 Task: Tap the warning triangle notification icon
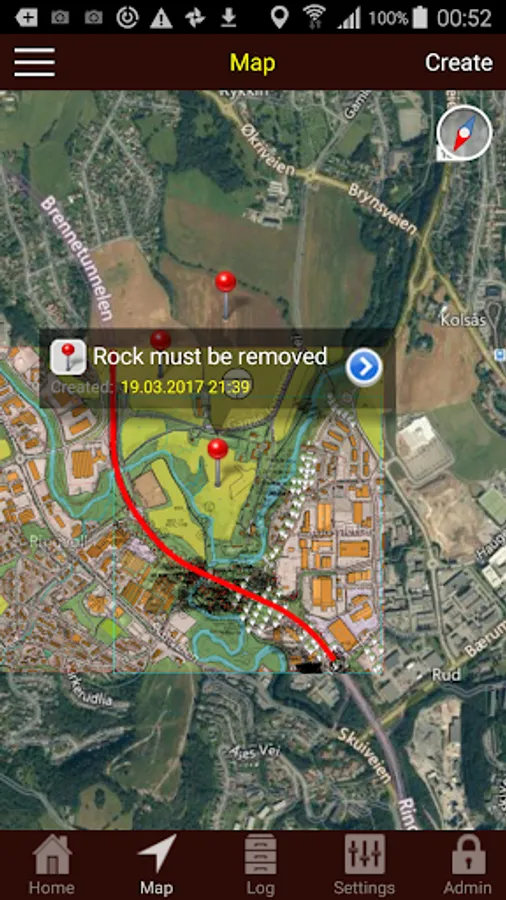[x=161, y=18]
